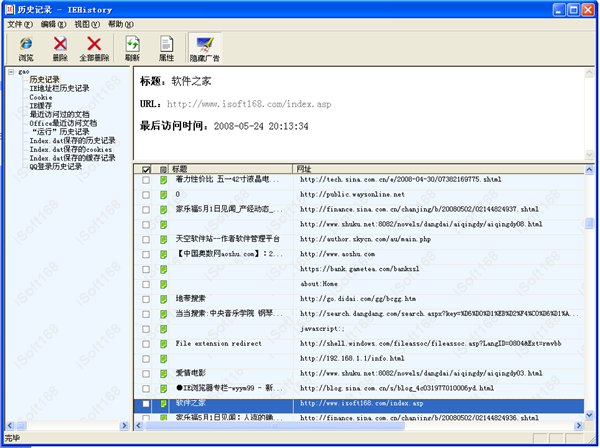Click the blog.sina.com.cn URL cell
Screen dimensions: 600x448
tap(397, 389)
